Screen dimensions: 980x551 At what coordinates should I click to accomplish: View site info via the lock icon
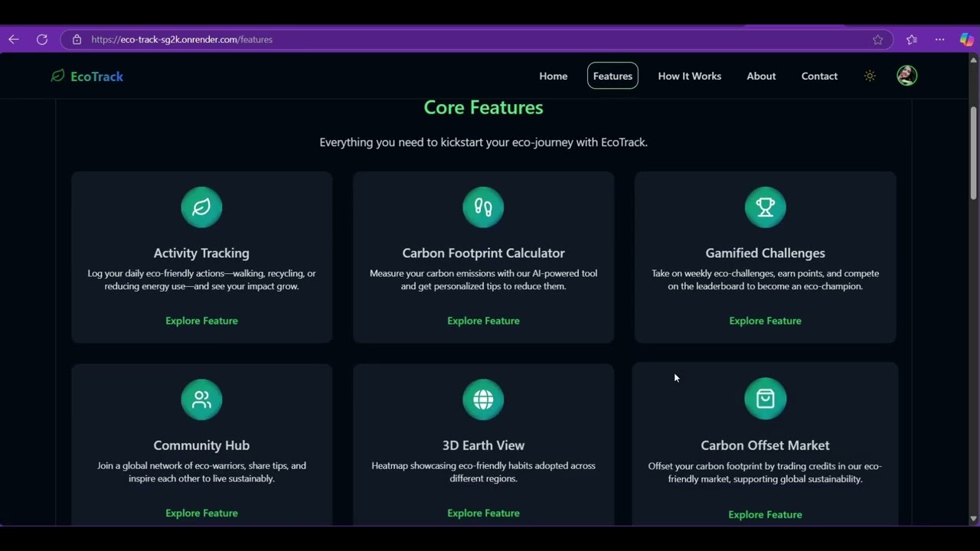point(77,39)
